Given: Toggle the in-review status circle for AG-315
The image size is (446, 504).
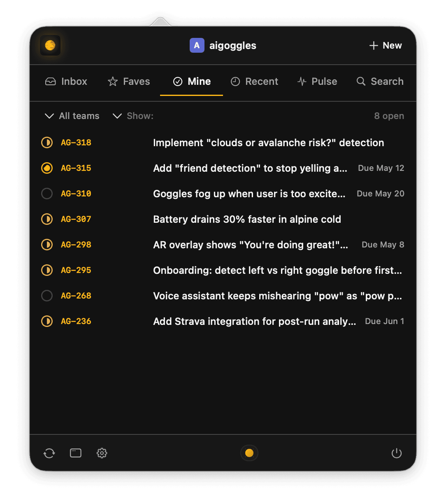Looking at the screenshot, I should click(47, 168).
